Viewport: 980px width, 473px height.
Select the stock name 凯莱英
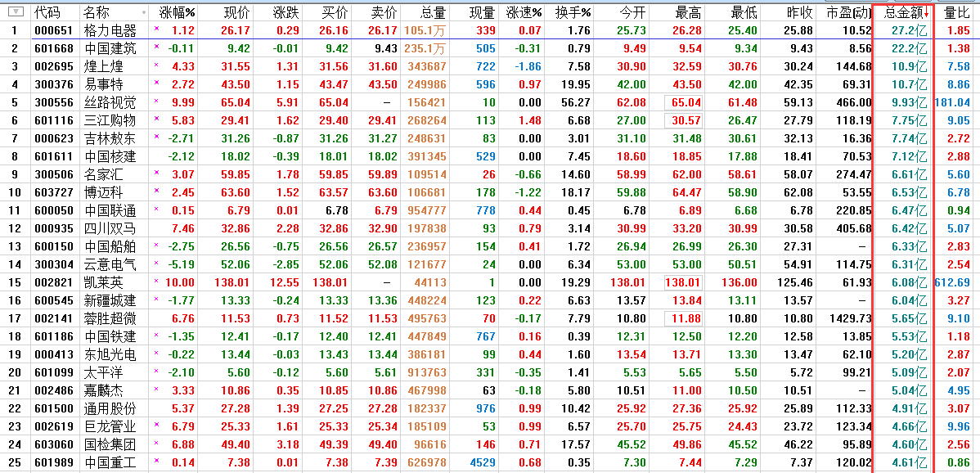pos(103,283)
